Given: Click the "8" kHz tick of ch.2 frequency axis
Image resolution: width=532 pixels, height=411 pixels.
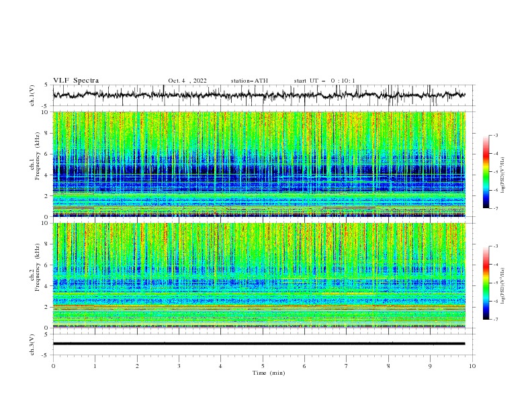Looking at the screenshot, I should coord(46,244).
